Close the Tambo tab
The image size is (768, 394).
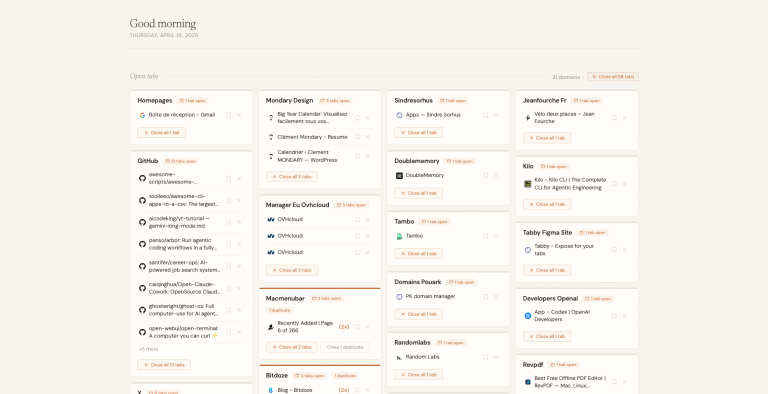tap(496, 236)
